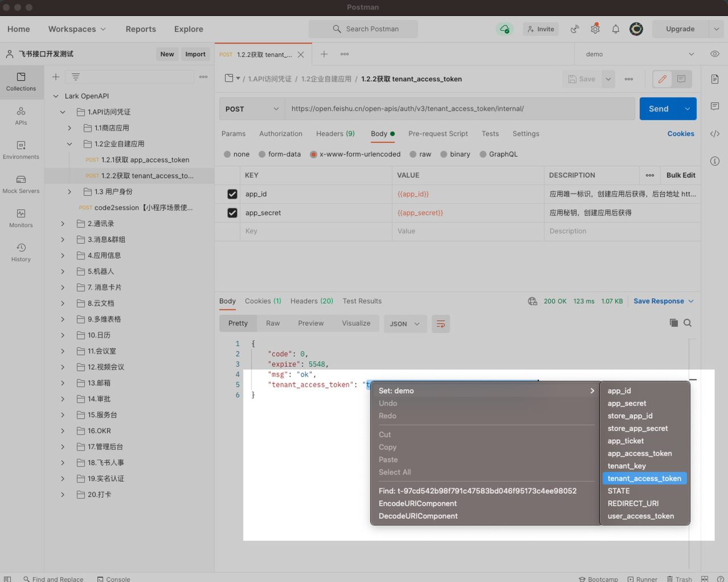Select tenant_access_token in the submenu
The image size is (728, 582).
(x=644, y=478)
